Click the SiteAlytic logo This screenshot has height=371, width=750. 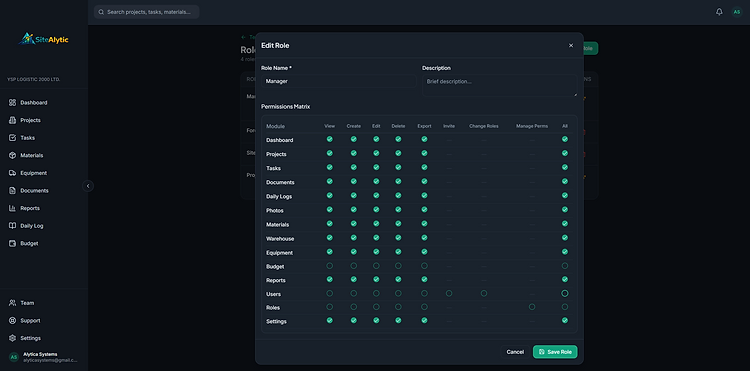(x=44, y=39)
